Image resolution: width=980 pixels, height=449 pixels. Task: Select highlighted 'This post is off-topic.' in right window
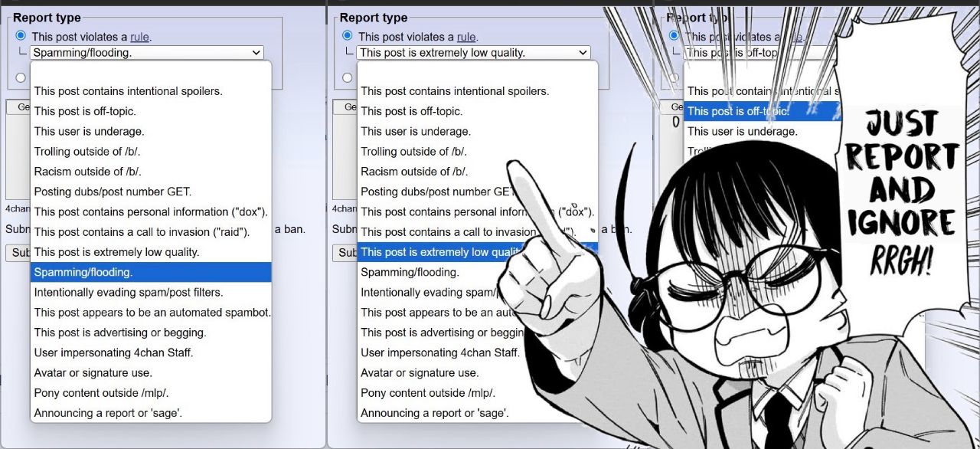click(763, 111)
